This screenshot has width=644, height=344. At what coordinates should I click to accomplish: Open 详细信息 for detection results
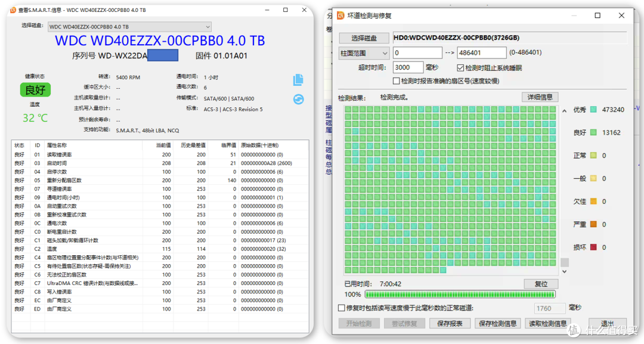[540, 97]
